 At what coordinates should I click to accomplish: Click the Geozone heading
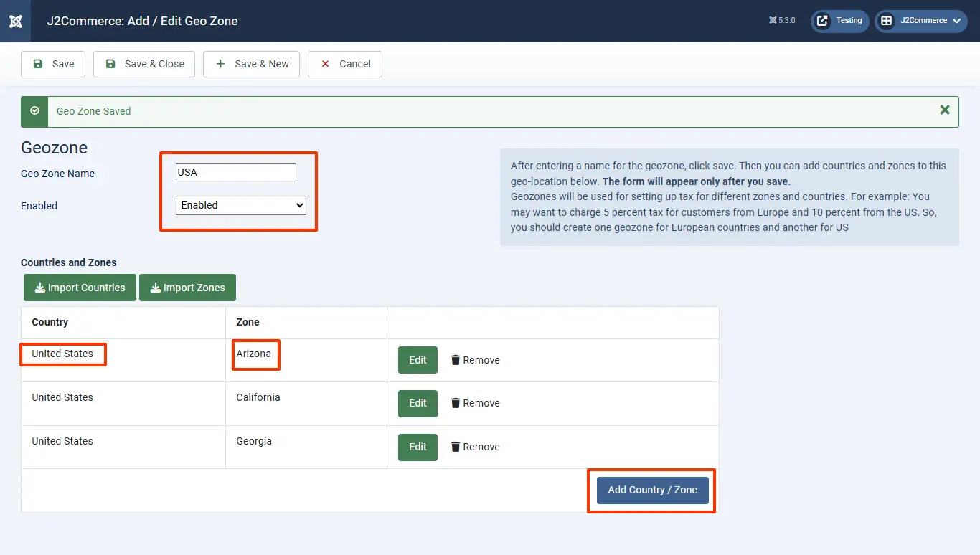coord(55,148)
